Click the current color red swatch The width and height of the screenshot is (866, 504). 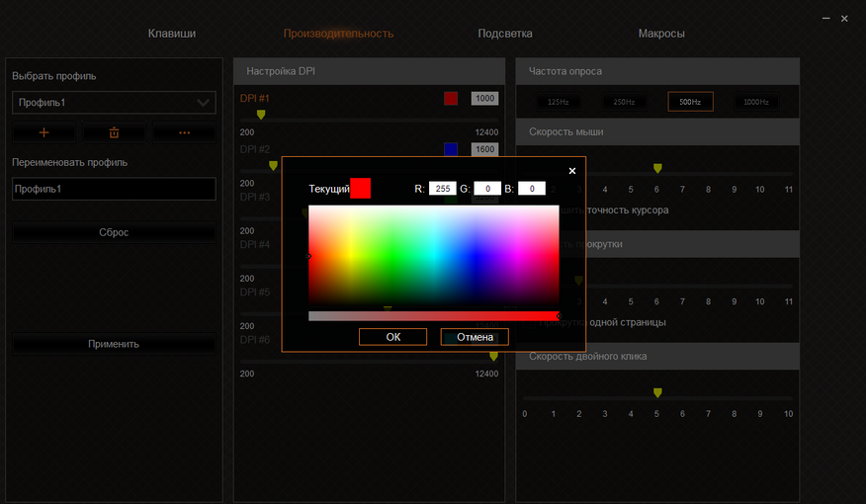pos(360,188)
